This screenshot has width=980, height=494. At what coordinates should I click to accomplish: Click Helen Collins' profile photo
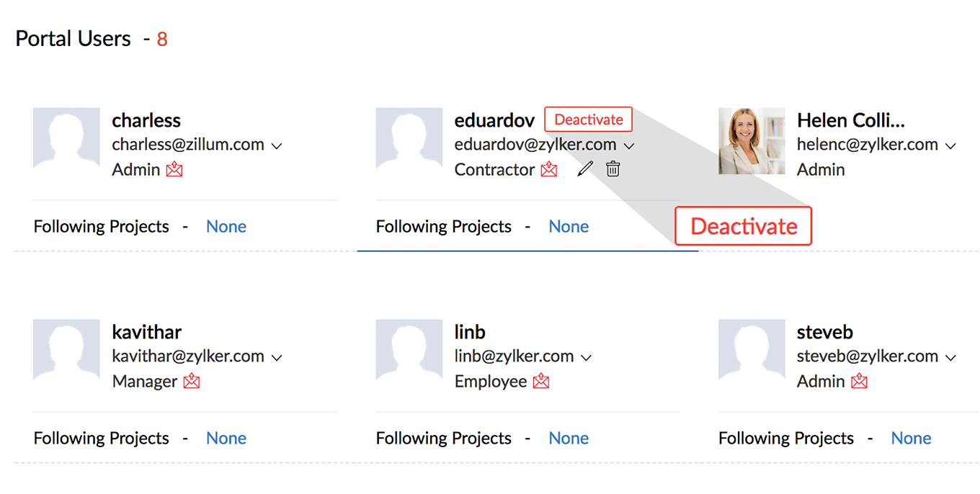click(752, 141)
